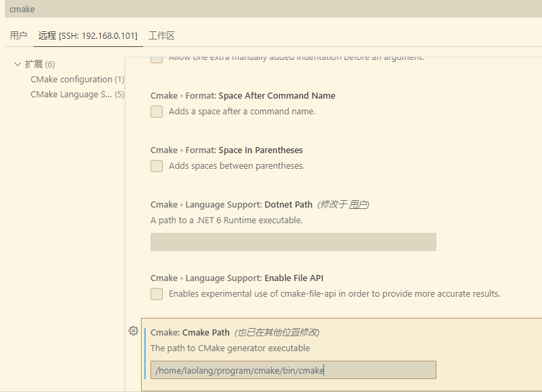Click the 也已在其他位置修改 indicator on Cmake Path
Viewport: 542px width, 392px height.
click(277, 332)
